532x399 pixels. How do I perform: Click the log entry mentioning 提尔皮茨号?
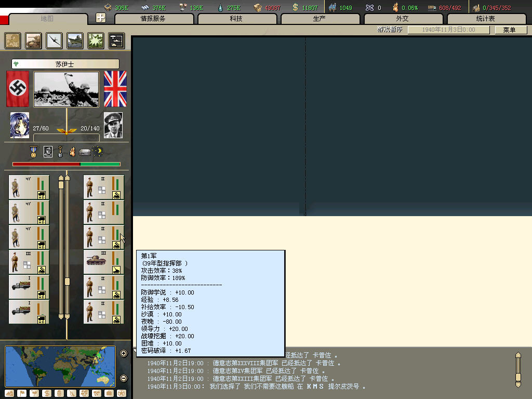pyautogui.click(x=256, y=387)
